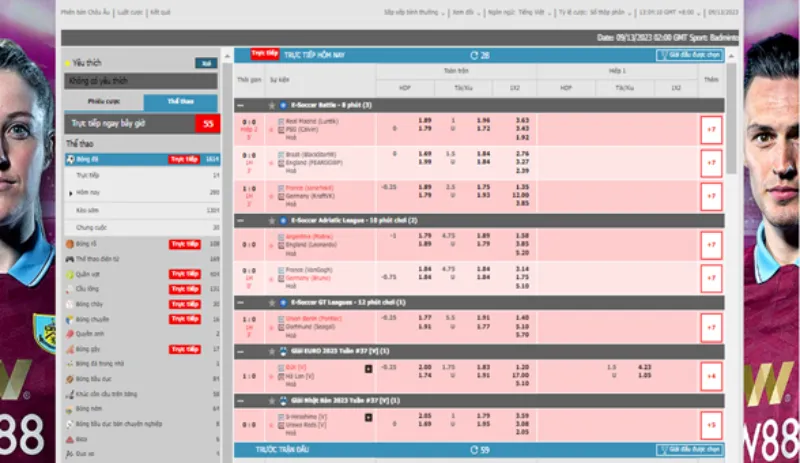
Task: Pick odds 3.63 for Real Madrid 1X2
Action: point(522,120)
